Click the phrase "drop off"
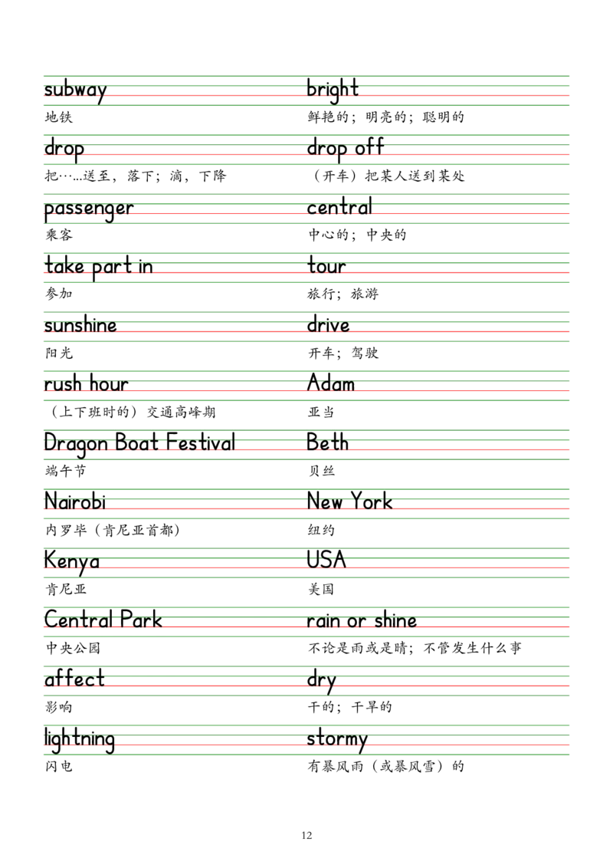The height and width of the screenshot is (868, 613). click(x=346, y=147)
